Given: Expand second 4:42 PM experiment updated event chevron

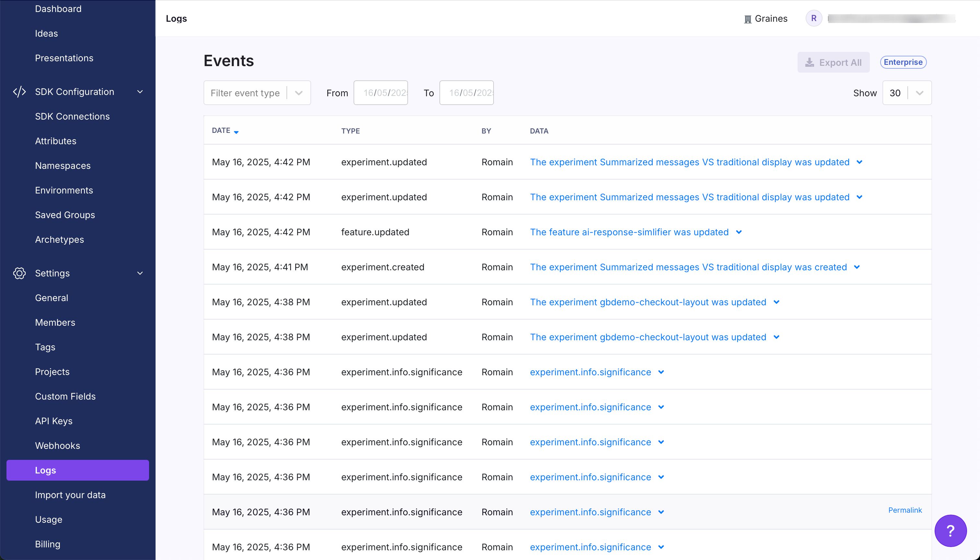Looking at the screenshot, I should 860,197.
